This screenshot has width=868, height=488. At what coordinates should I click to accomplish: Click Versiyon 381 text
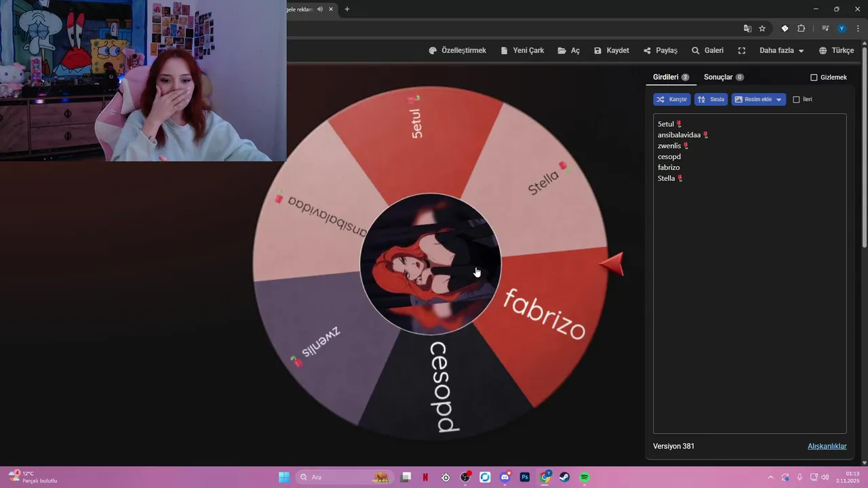(673, 446)
